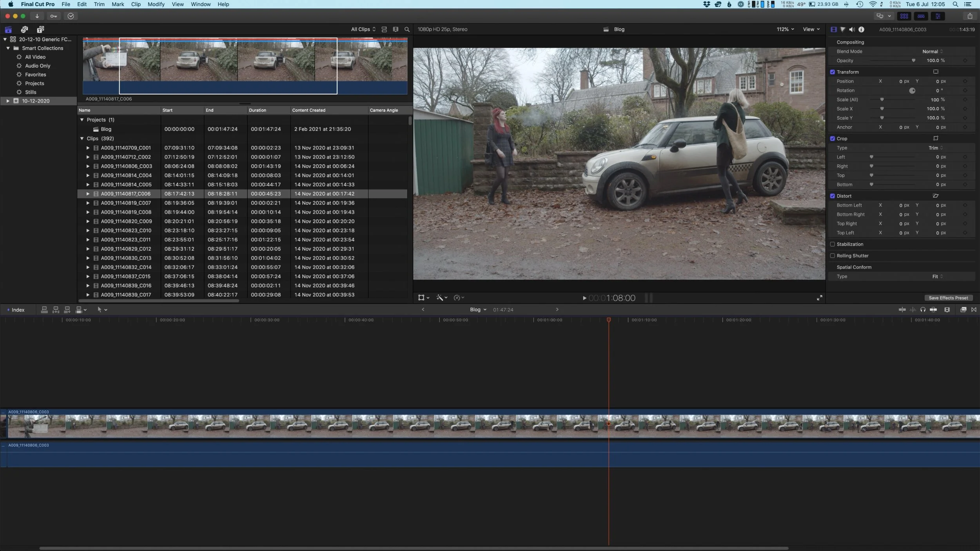Viewport: 980px width, 551px height.
Task: Expand the 10-12-2020 event
Action: pyautogui.click(x=7, y=101)
